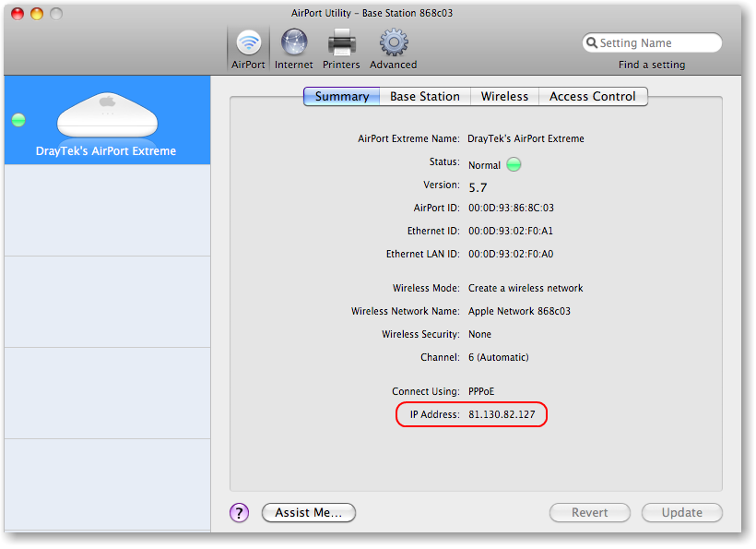Focus the Setting Name search field
Viewport: 756px width, 549px height.
click(656, 43)
